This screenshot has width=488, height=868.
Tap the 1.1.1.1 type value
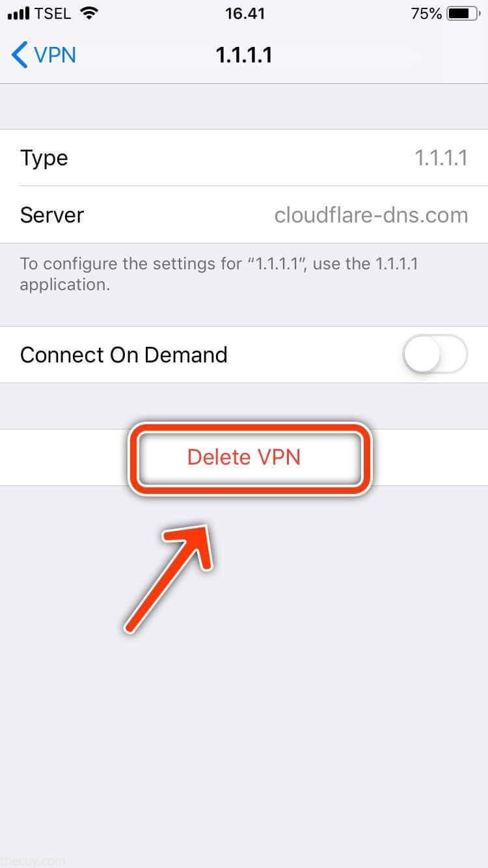(441, 158)
